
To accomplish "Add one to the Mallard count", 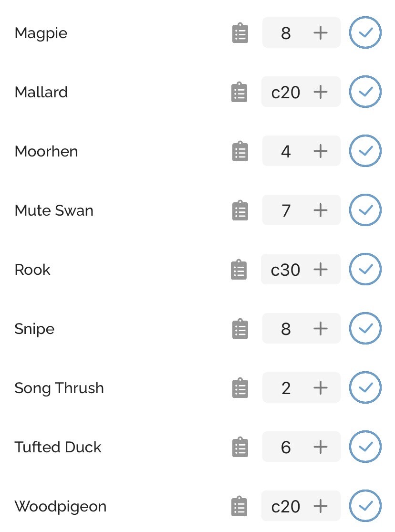I will [x=321, y=92].
